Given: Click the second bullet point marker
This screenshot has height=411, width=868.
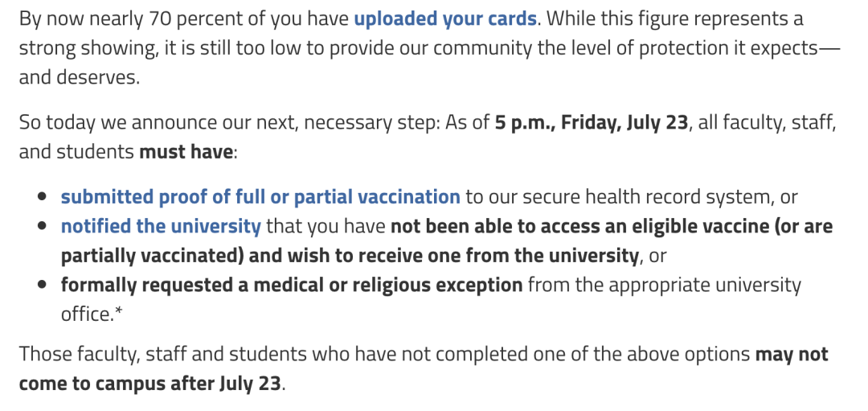Looking at the screenshot, I should pyautogui.click(x=43, y=227).
